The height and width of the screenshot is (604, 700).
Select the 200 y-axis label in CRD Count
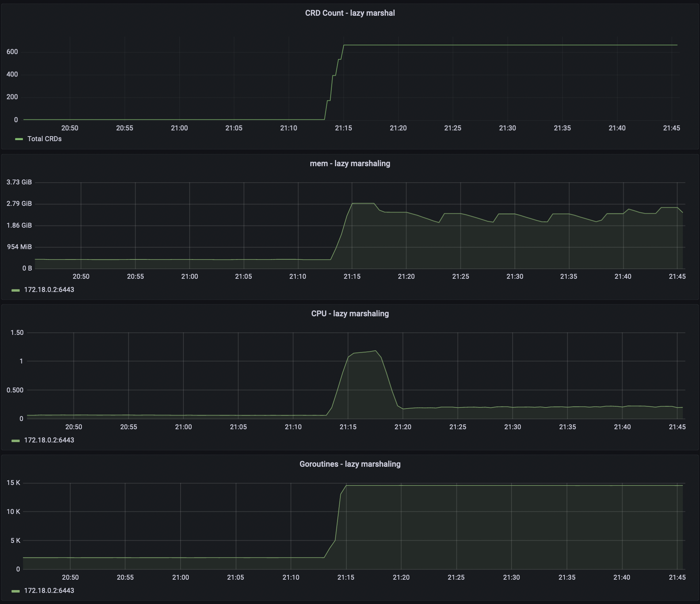(x=12, y=97)
